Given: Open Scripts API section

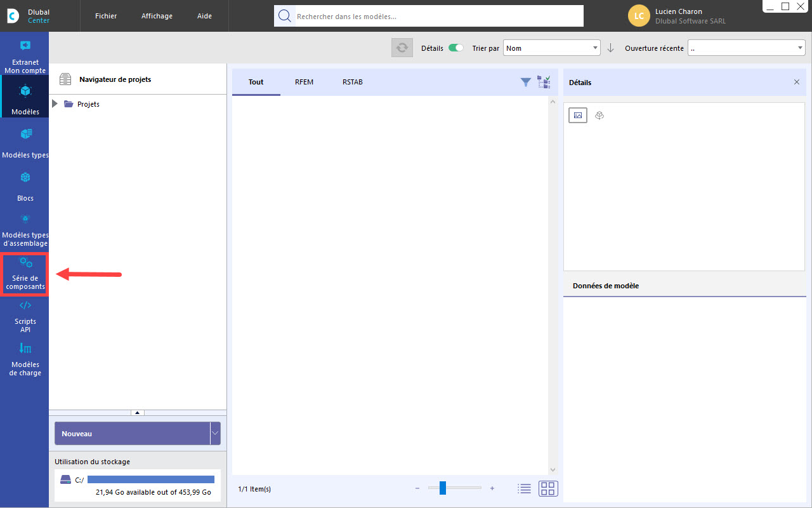Looking at the screenshot, I should point(25,316).
